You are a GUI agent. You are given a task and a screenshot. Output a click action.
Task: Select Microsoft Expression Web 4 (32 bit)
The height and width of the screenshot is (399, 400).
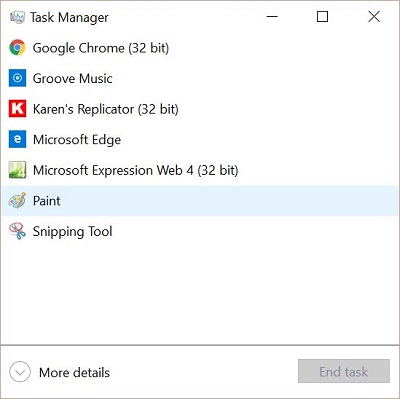tap(200, 170)
